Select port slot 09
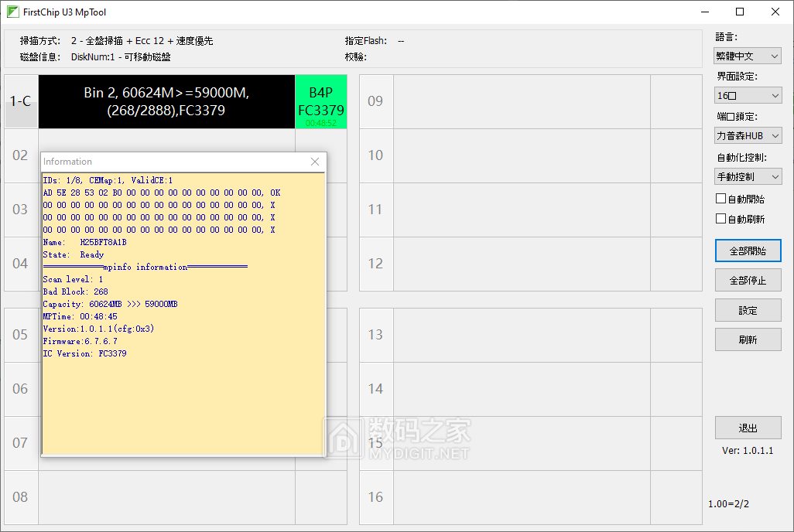 (376, 101)
